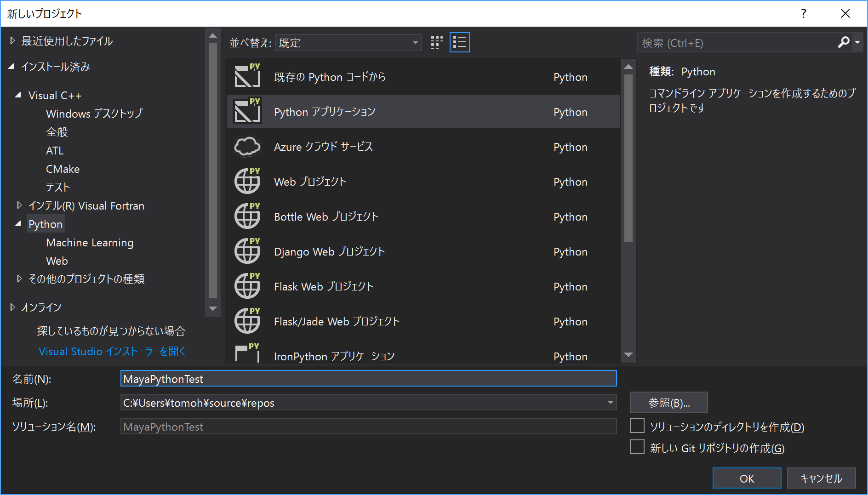This screenshot has height=495, width=868.
Task: Click the Python アプリケーション template icon
Action: coord(247,111)
